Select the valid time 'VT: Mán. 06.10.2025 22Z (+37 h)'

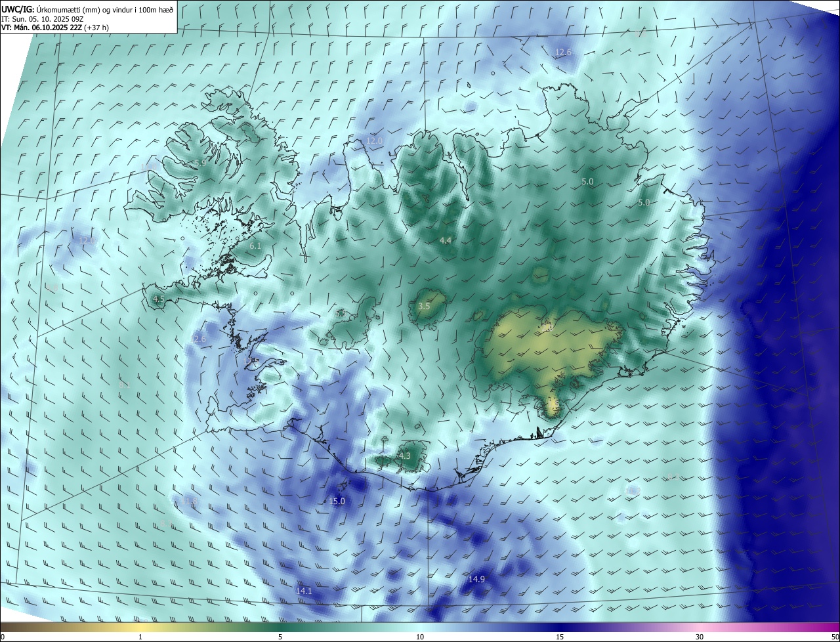pos(56,28)
